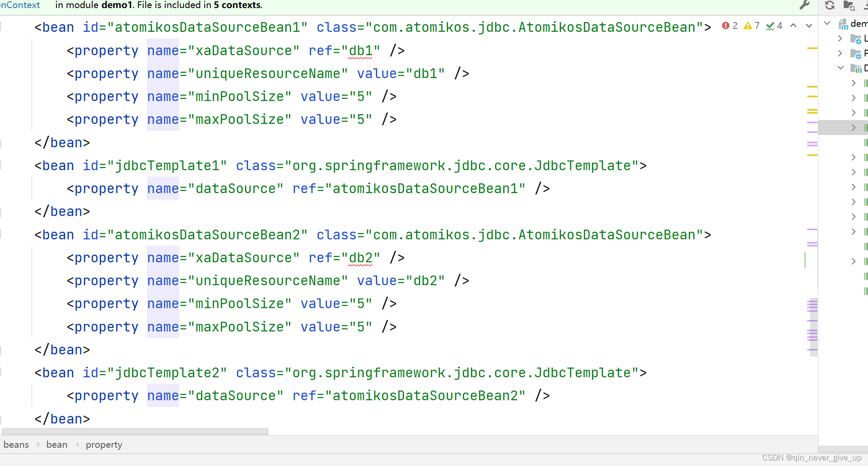Expand the Plugins folder in Maven tree
The height and width of the screenshot is (466, 868).
click(x=840, y=53)
